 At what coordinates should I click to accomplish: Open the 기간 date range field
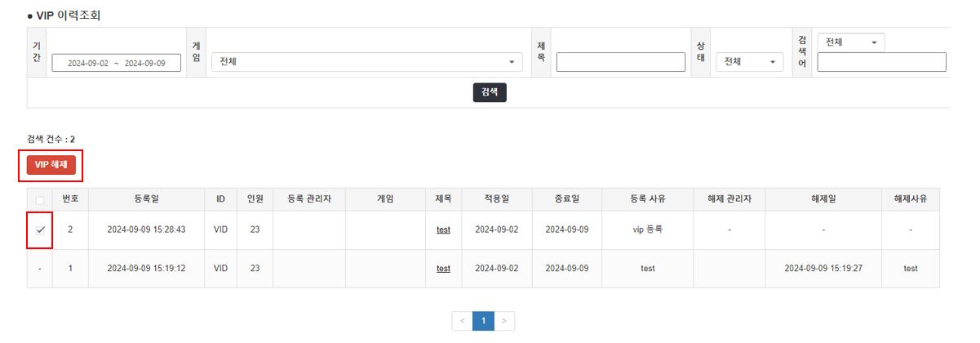[x=116, y=63]
